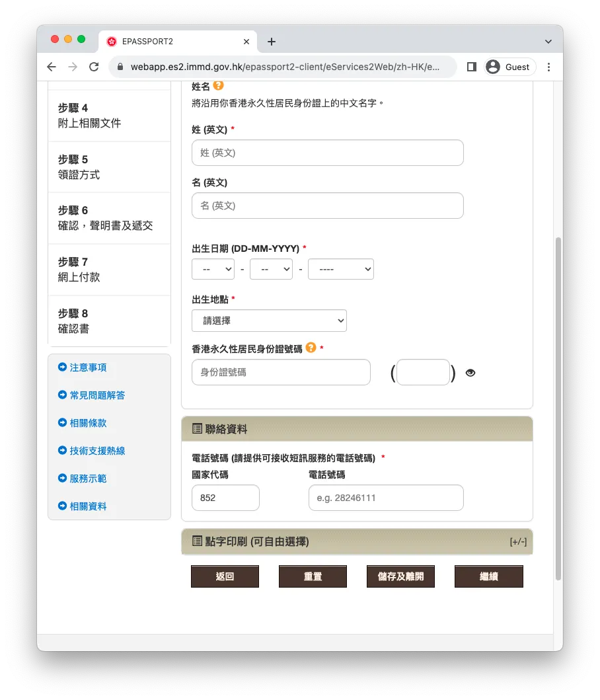
Task: Open the birth month dropdown
Action: pyautogui.click(x=271, y=269)
